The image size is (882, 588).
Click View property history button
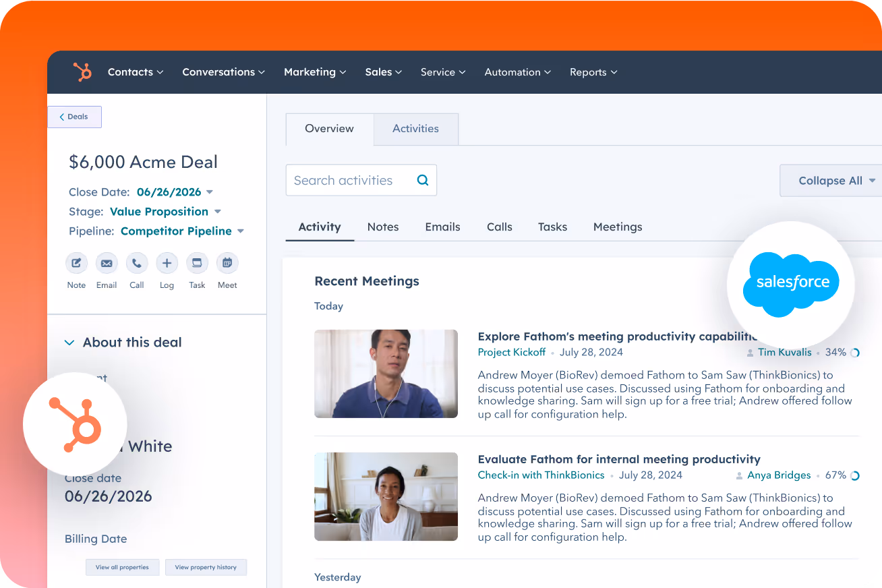coord(206,567)
